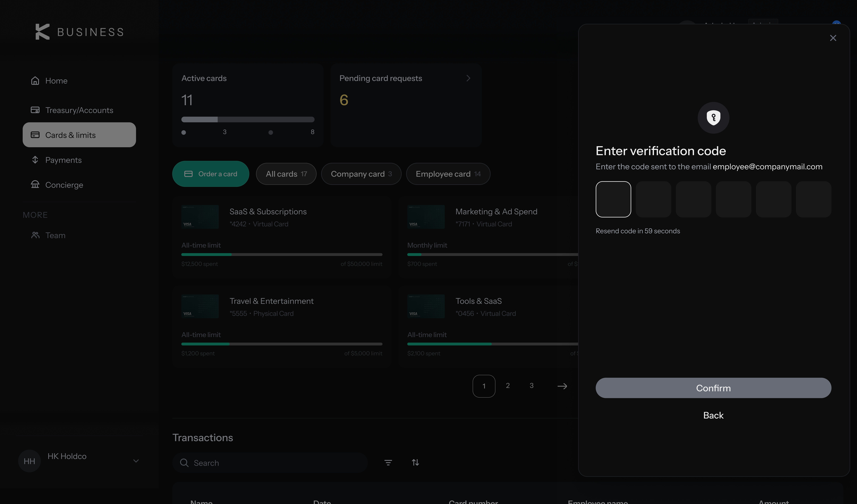Go to next page with arrow
857x504 pixels.
pyautogui.click(x=562, y=386)
